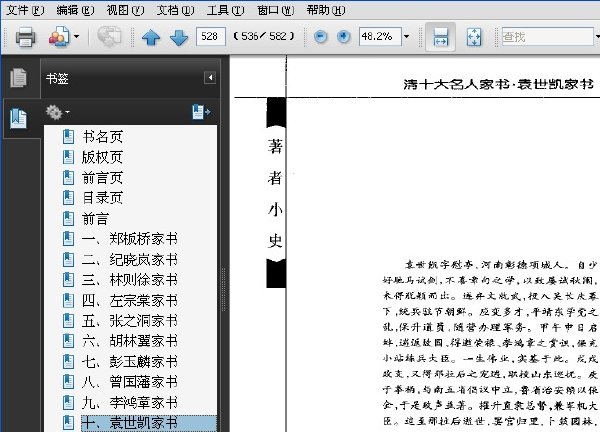
Task: Open the 文档 menu
Action: 175,10
